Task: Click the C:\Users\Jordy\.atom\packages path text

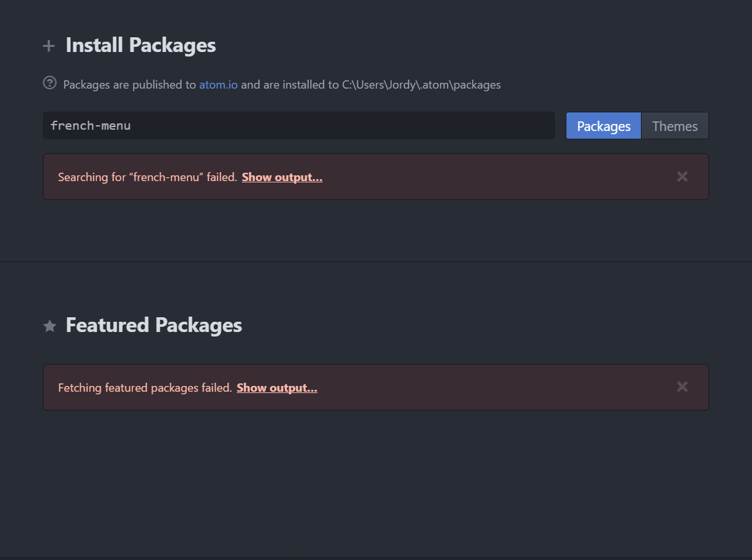Action: point(421,85)
